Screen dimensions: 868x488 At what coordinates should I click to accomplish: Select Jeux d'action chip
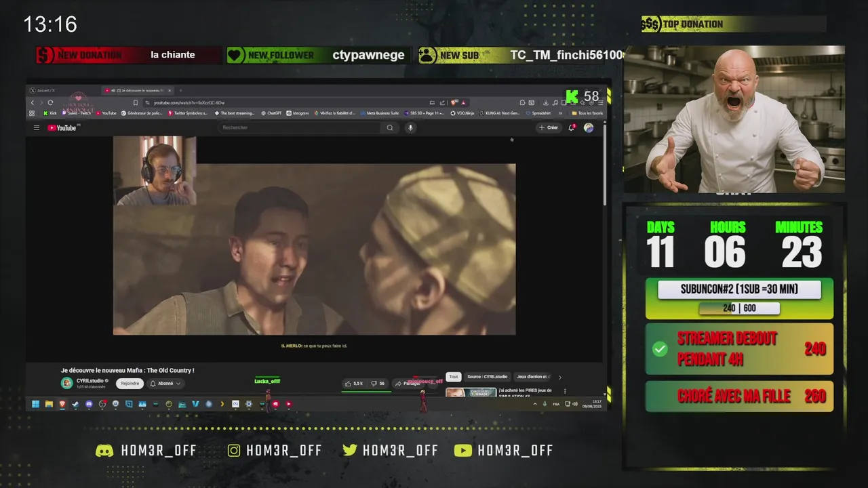pyautogui.click(x=534, y=377)
